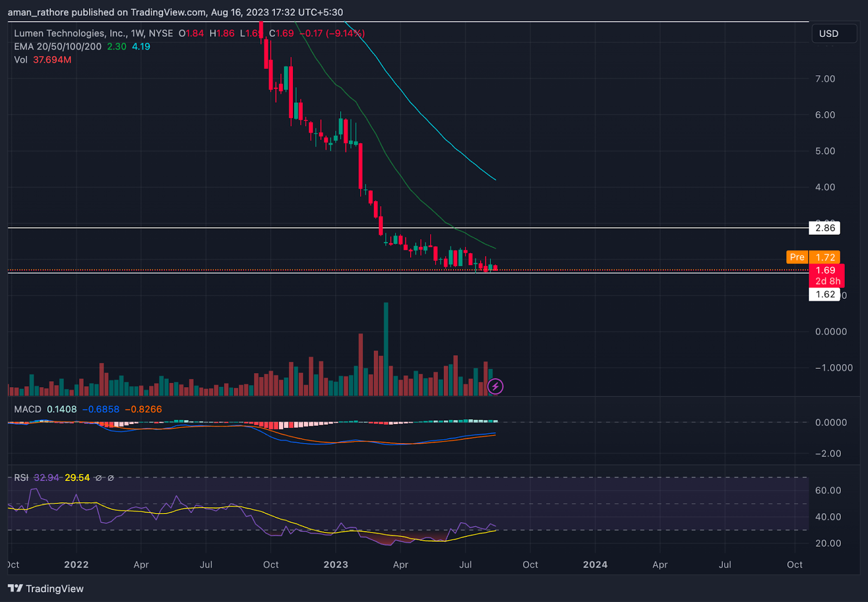The height and width of the screenshot is (602, 868).
Task: Click the 2022 label on time axis
Action: [76, 565]
